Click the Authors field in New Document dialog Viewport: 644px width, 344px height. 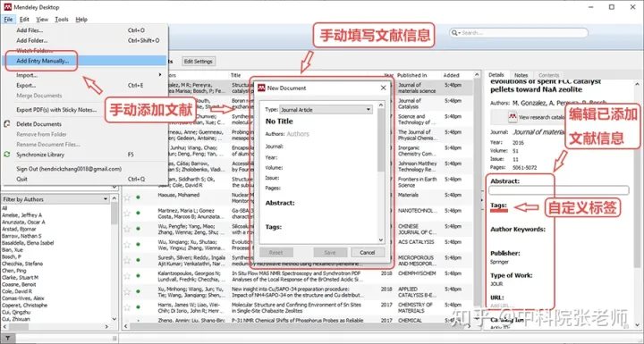[298, 134]
